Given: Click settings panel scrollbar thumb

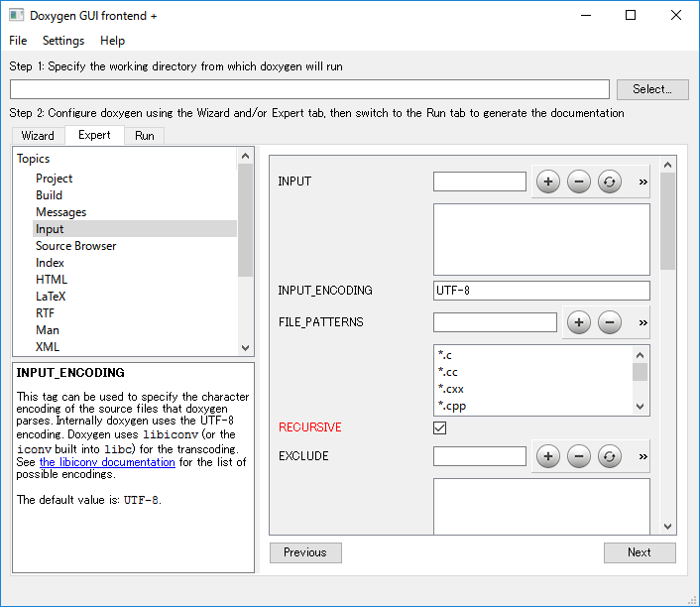Looking at the screenshot, I should (x=668, y=221).
